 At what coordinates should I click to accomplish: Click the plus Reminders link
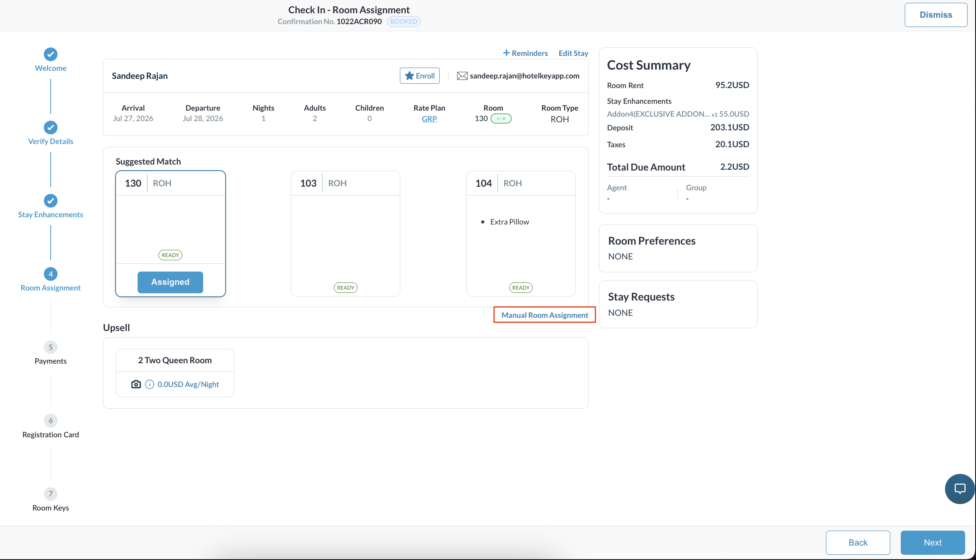[x=525, y=53]
